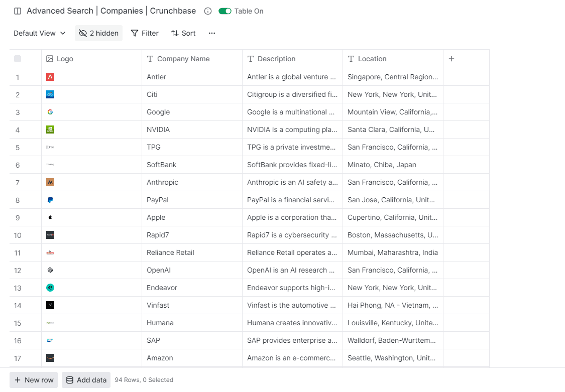Image resolution: width=565 pixels, height=392 pixels.
Task: Click the Amazon logo thumbnail
Action: (x=50, y=358)
